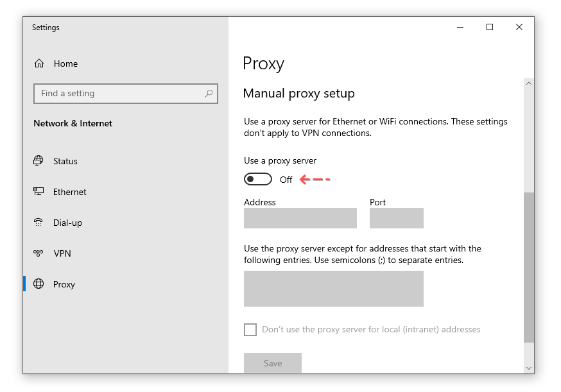Click the Find a setting search box
The width and height of the screenshot is (561, 392).
[116, 94]
